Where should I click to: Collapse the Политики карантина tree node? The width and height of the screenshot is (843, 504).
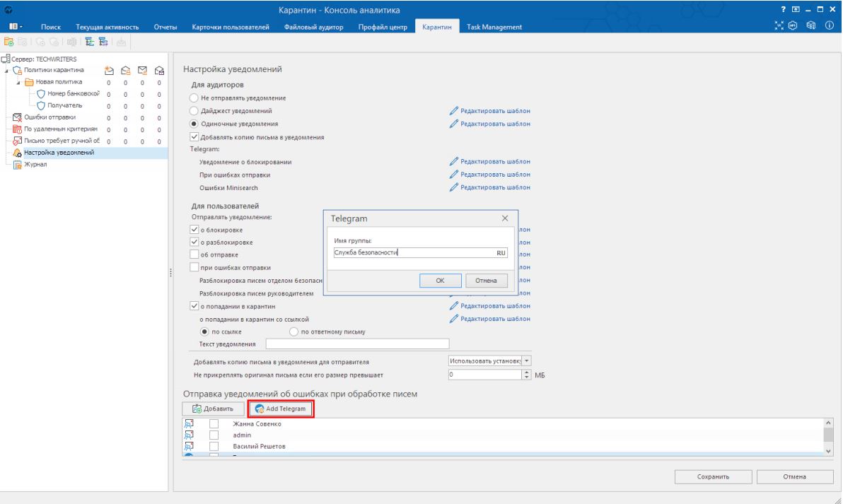coord(7,69)
